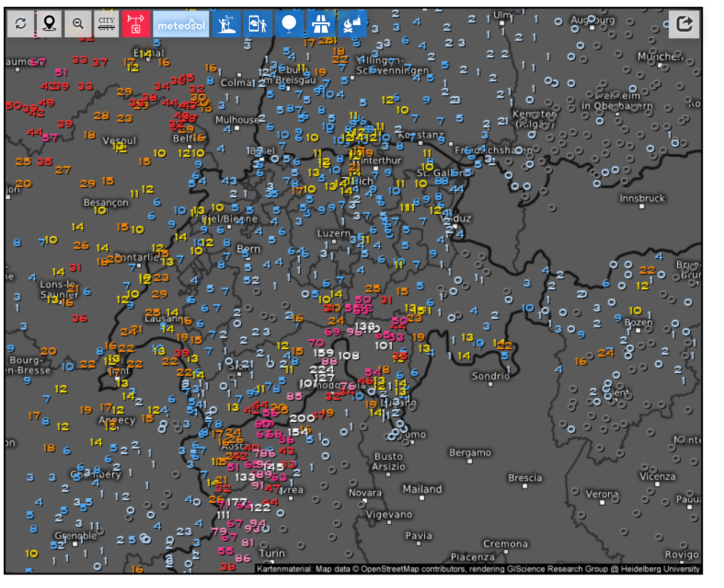
Task: Zoom out with the magnifier minus icon
Action: pyautogui.click(x=78, y=24)
